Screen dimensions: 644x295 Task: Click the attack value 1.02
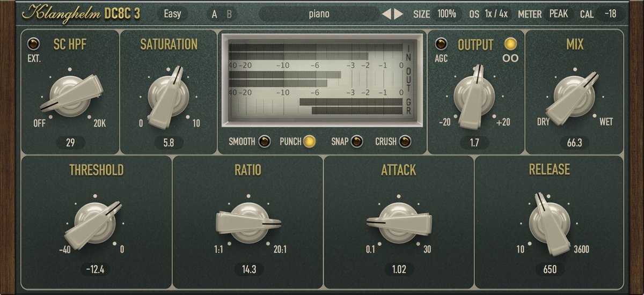click(399, 269)
